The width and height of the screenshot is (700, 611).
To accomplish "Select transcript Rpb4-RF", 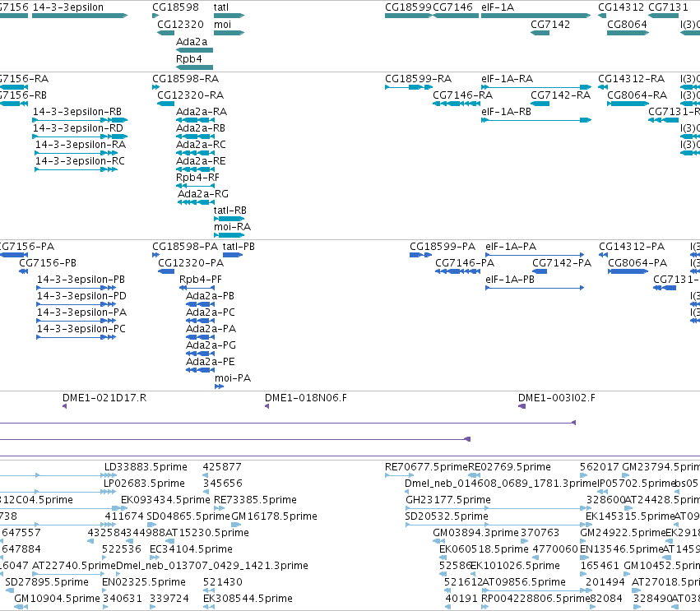I will (197, 178).
